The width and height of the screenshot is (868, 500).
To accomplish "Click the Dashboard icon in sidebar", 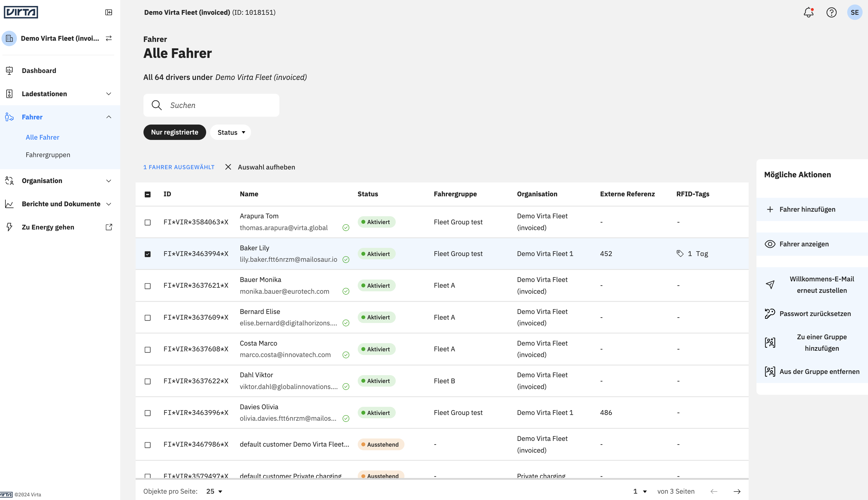I will tap(9, 70).
